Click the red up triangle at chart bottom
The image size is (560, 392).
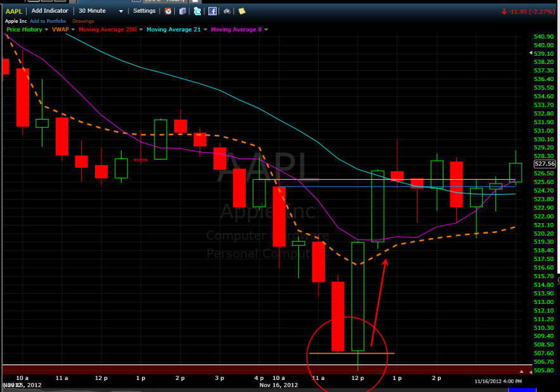pos(521,372)
